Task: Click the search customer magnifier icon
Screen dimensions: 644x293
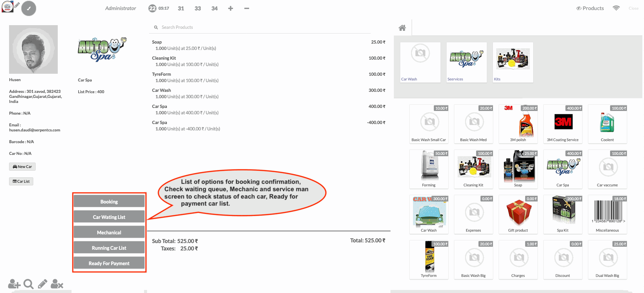Action: (29, 284)
